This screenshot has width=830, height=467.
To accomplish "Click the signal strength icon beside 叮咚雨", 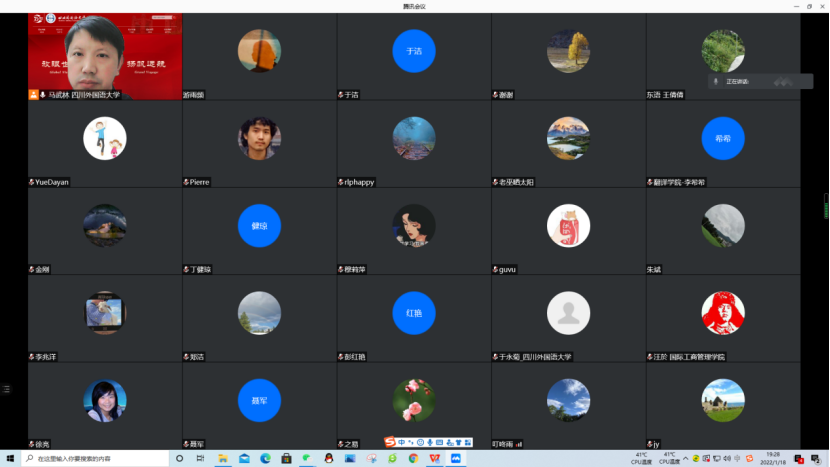I will click(x=518, y=443).
